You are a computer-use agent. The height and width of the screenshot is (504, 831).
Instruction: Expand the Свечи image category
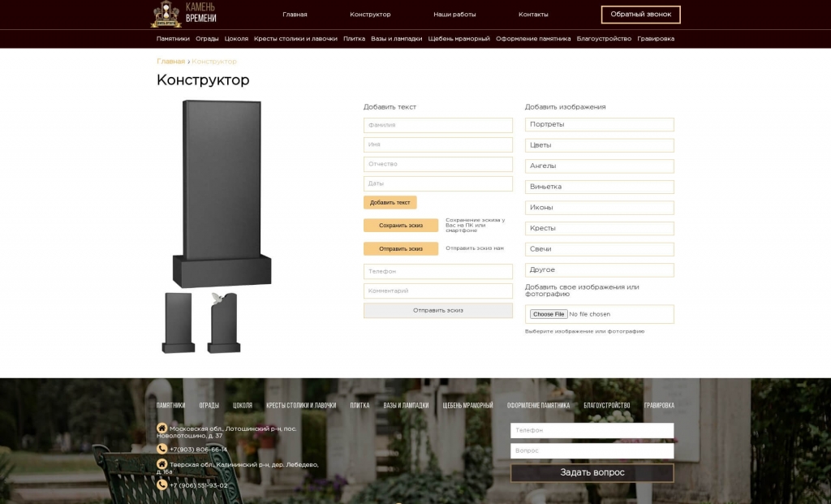pos(599,249)
